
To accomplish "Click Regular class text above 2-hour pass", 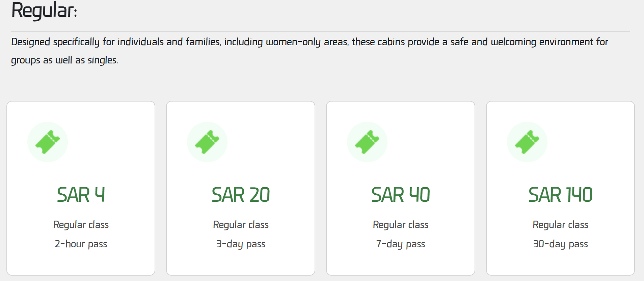I will 81,225.
